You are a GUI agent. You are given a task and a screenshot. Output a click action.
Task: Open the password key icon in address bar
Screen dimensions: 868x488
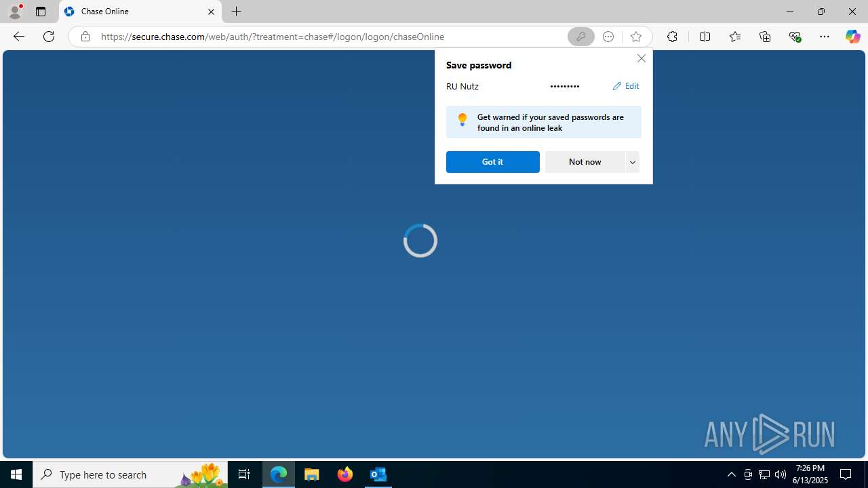(x=580, y=37)
